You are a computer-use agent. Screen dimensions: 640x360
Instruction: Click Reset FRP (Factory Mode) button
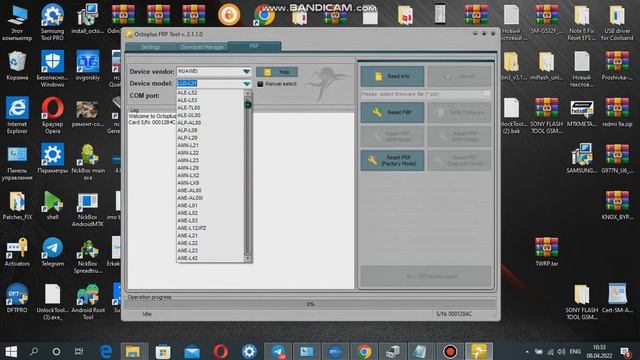[x=392, y=160]
